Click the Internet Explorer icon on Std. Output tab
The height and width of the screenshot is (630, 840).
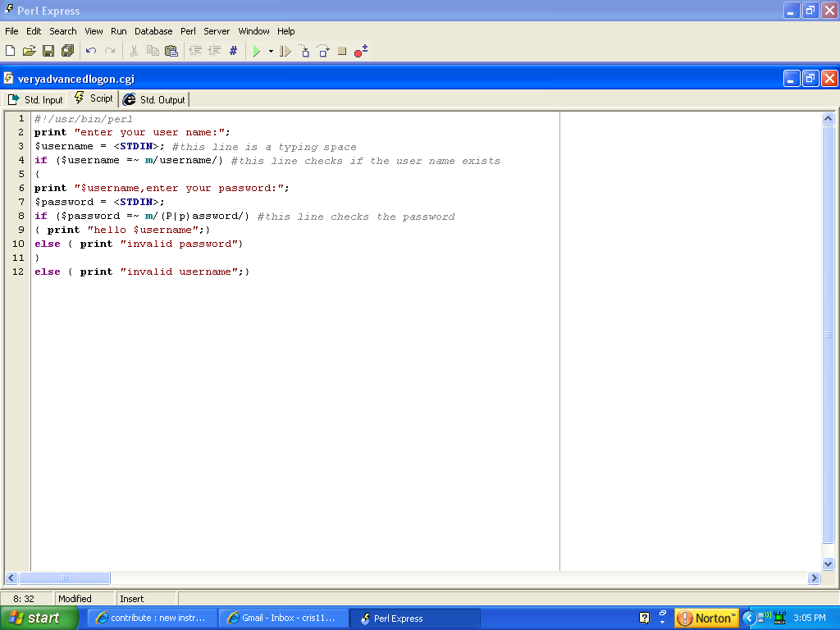pos(129,98)
